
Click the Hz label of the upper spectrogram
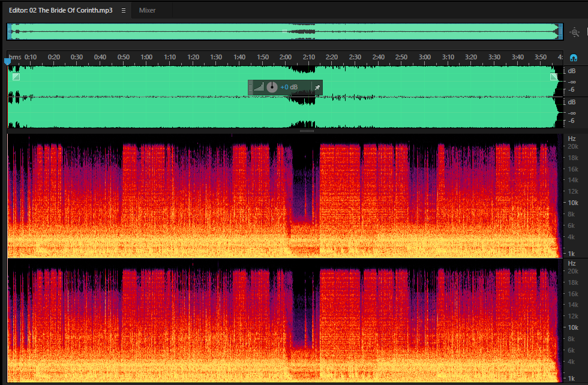571,139
